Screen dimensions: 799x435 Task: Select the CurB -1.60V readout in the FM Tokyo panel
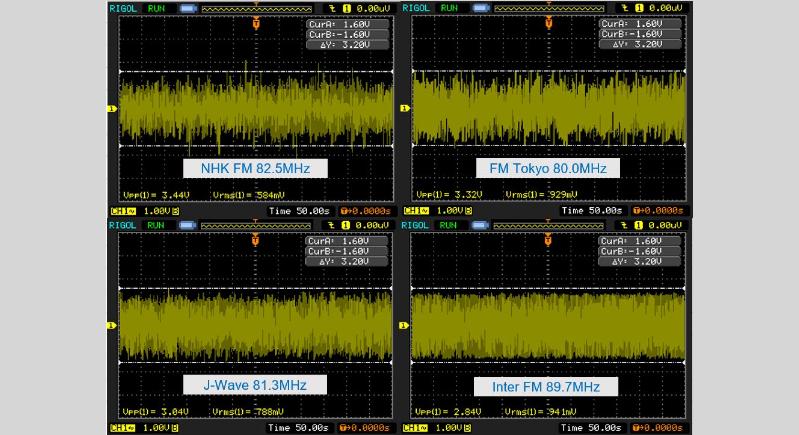[640, 34]
